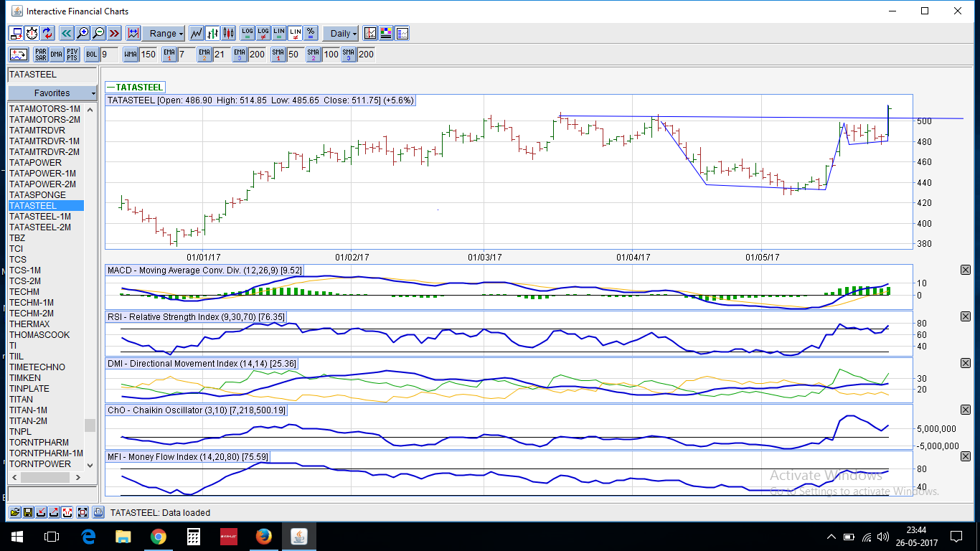The height and width of the screenshot is (551, 980).
Task: Open the Daily period dropdown
Action: pyautogui.click(x=340, y=33)
